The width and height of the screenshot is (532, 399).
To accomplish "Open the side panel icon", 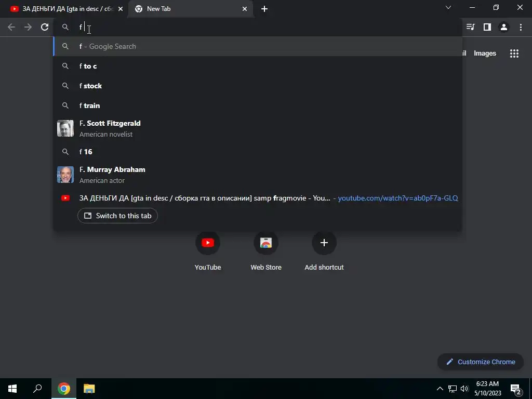I will (487, 27).
